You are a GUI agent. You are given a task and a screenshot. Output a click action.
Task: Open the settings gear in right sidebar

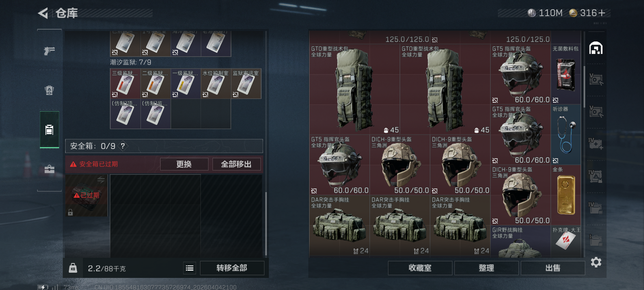[x=596, y=262]
